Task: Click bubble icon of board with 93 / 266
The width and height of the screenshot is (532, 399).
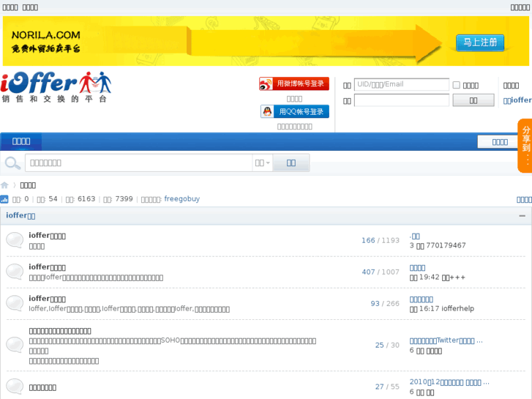Action: click(15, 304)
